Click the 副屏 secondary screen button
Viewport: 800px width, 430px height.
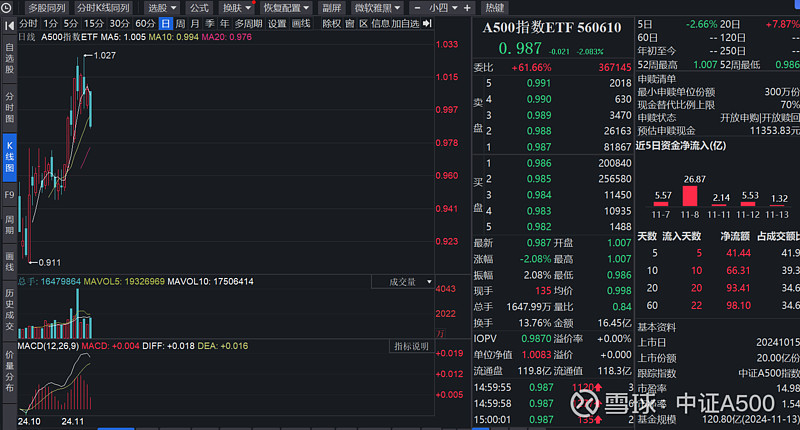(x=332, y=8)
